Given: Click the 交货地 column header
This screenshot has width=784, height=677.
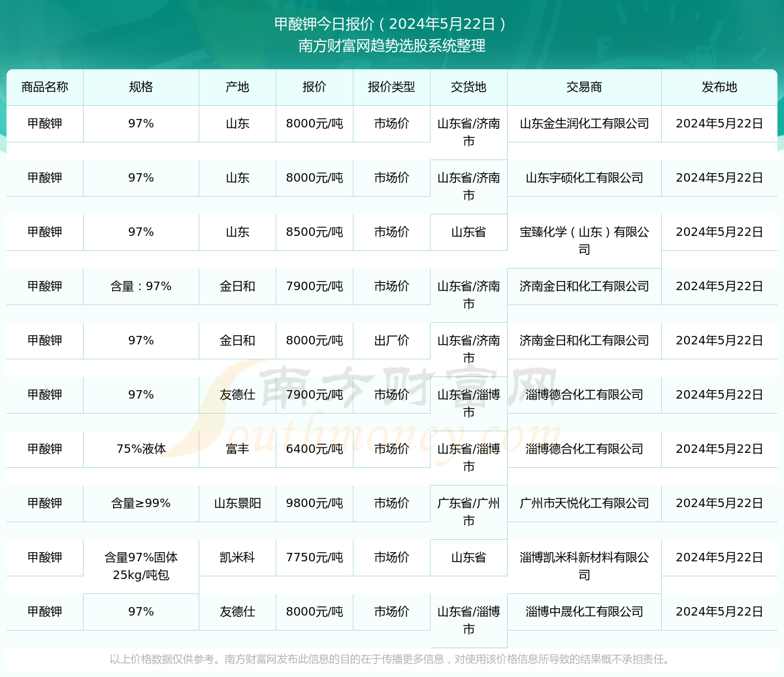Looking at the screenshot, I should 468,87.
